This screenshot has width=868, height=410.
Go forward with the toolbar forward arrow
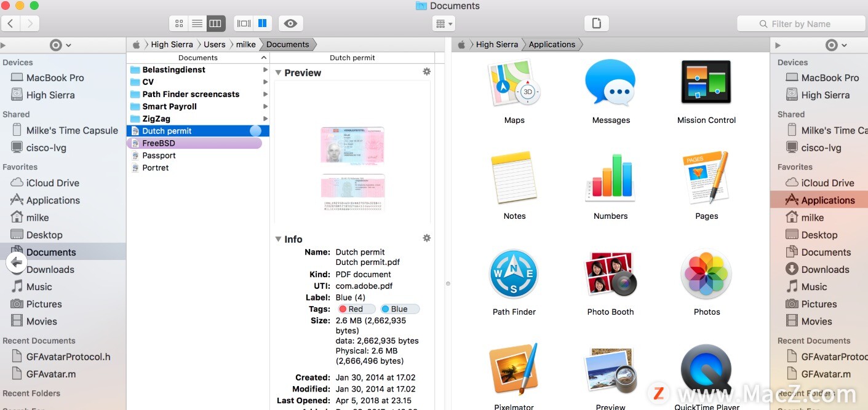[30, 23]
